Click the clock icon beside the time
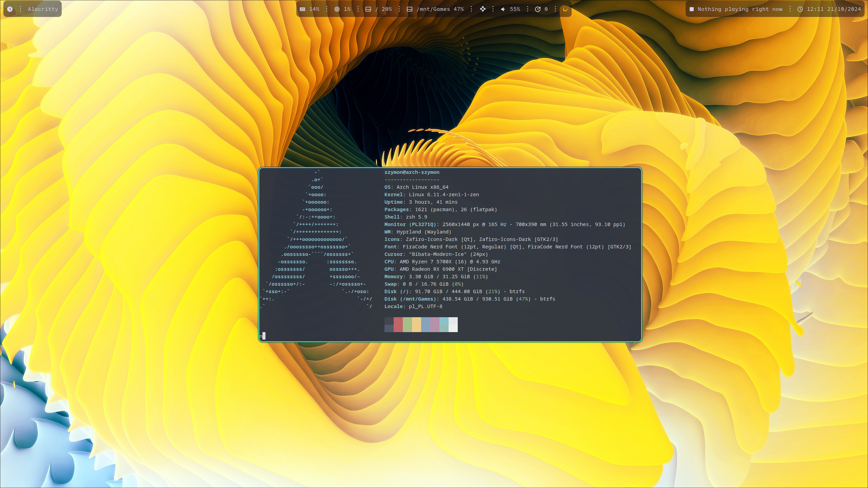 pos(800,9)
